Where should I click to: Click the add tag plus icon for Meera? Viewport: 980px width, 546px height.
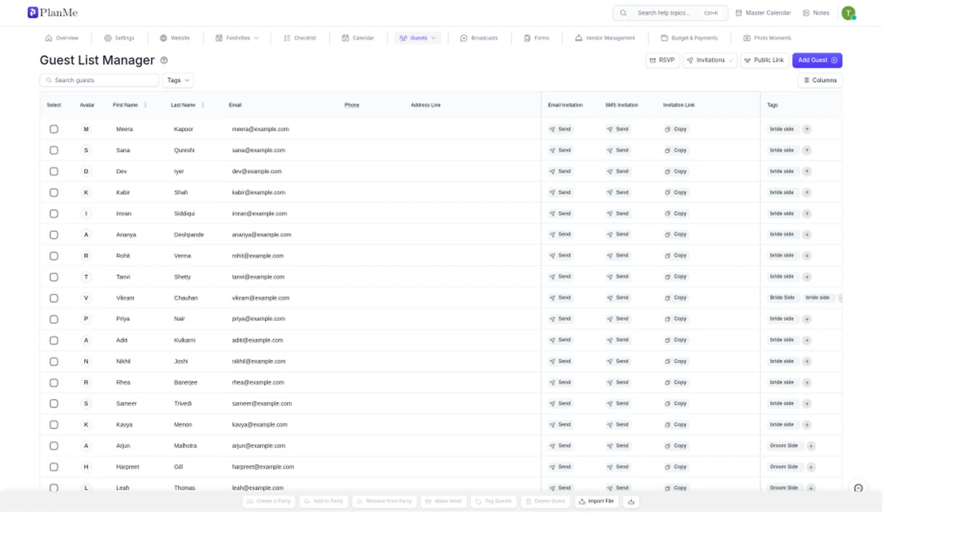(807, 129)
